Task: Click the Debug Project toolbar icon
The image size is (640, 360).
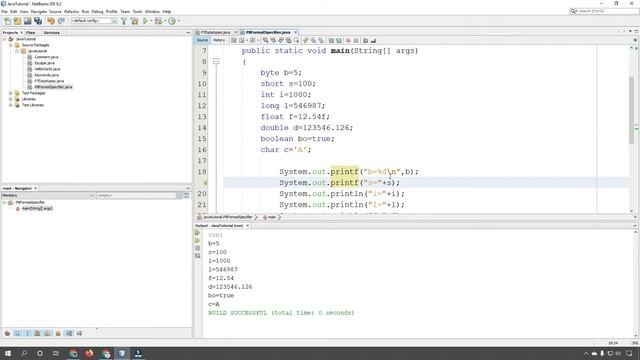Action: 158,21
